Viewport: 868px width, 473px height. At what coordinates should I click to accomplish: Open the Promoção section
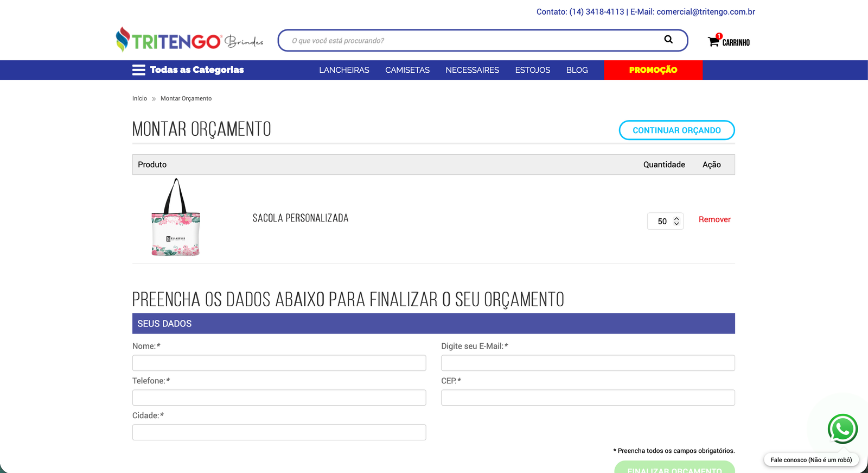pyautogui.click(x=653, y=70)
